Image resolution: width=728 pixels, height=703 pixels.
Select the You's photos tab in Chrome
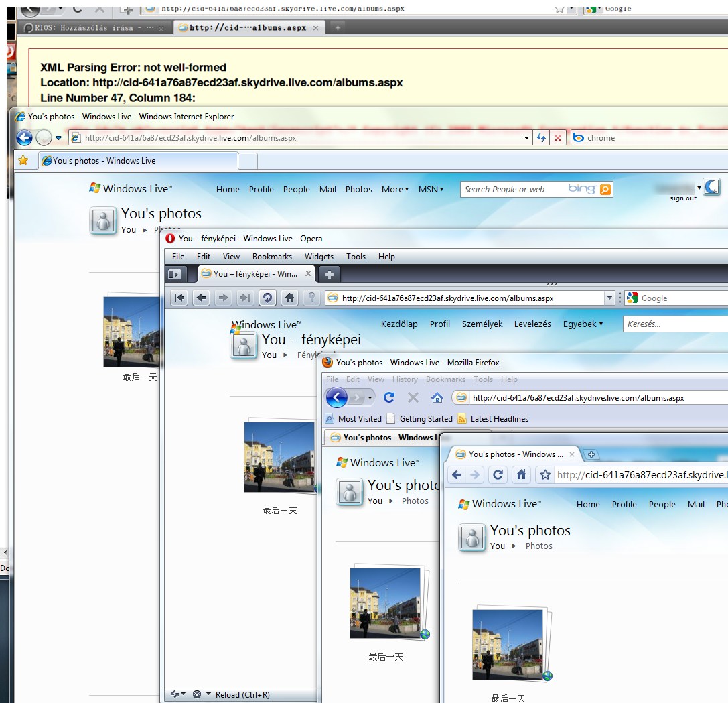coord(514,454)
